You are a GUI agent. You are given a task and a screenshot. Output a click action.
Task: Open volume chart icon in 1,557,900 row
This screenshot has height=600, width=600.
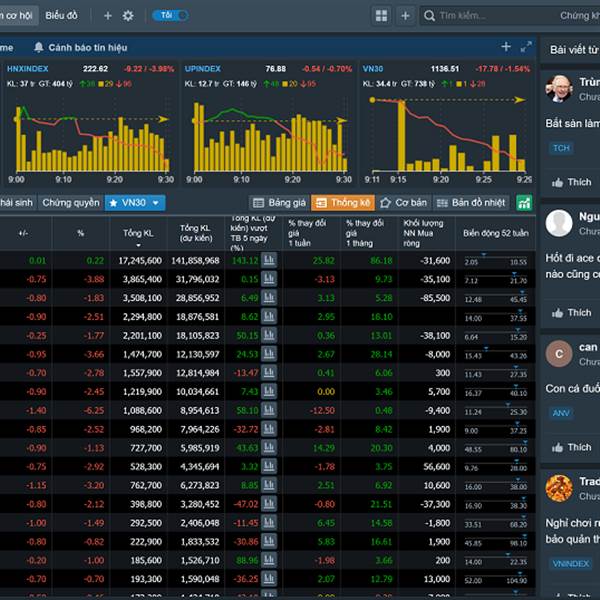tap(269, 373)
